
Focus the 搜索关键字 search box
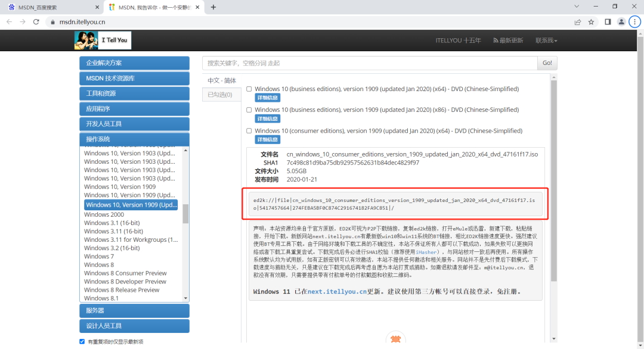(370, 63)
